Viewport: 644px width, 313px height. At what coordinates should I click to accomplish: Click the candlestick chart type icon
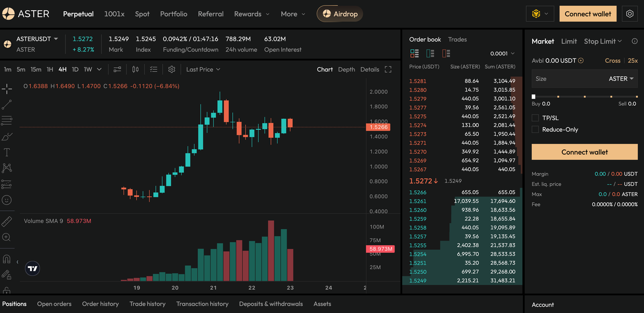coord(135,69)
